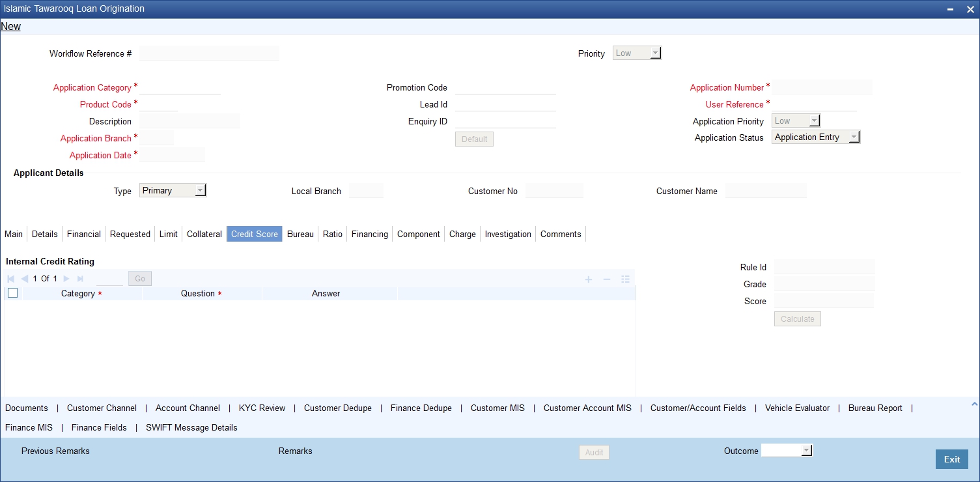Open the Vehicle Evaluator link

click(x=798, y=408)
